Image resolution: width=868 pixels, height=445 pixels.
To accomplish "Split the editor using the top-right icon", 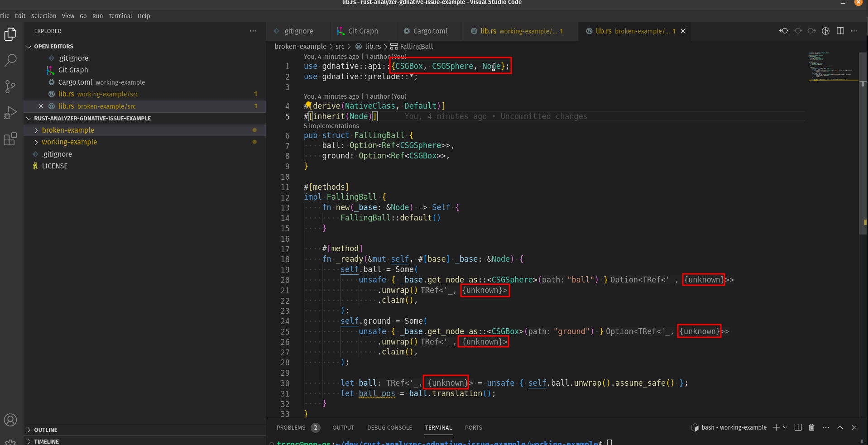I will click(x=840, y=31).
